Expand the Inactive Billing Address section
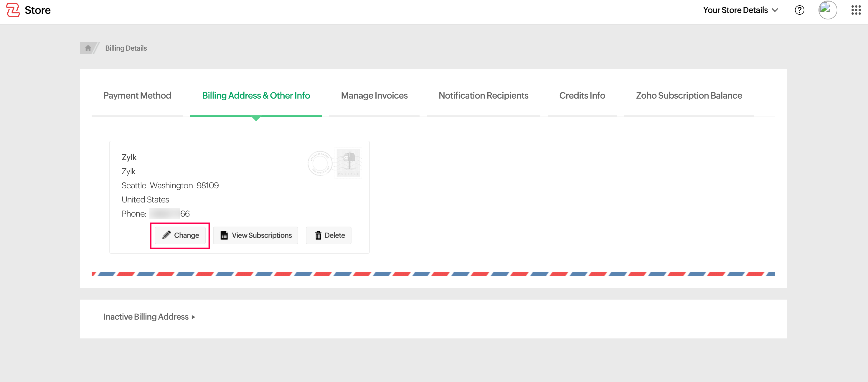 [x=146, y=317]
